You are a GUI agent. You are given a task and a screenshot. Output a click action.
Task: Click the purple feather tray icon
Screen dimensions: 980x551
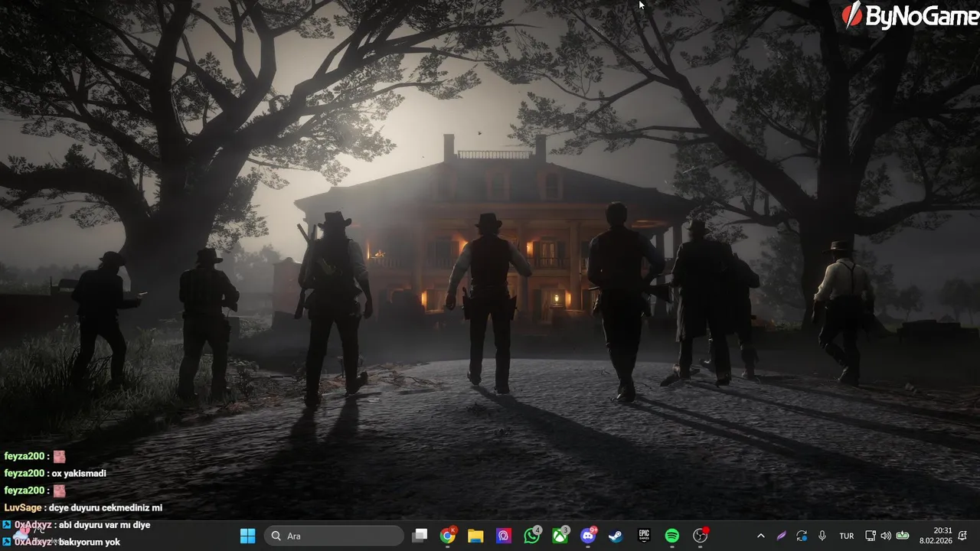[781, 536]
